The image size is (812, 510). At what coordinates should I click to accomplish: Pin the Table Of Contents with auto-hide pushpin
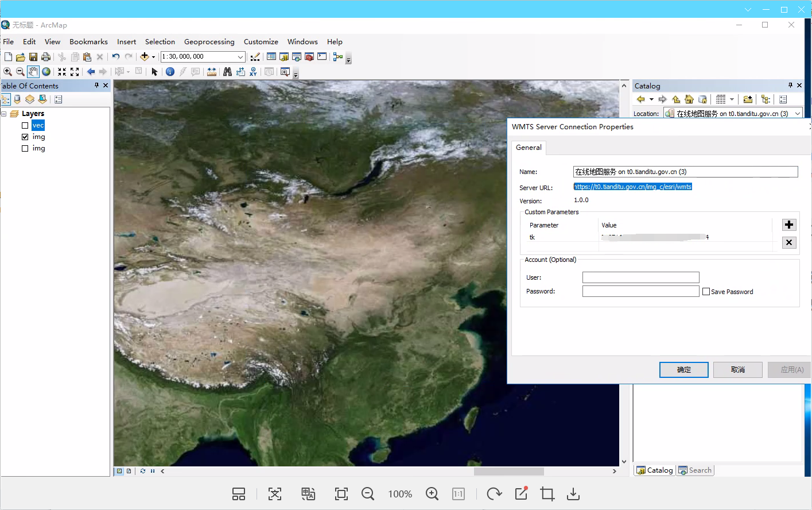(96, 85)
